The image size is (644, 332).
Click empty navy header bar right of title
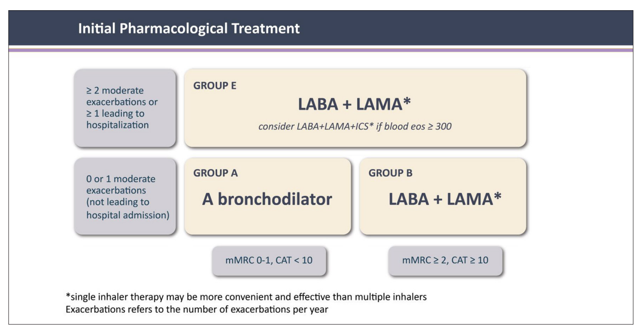462,29
